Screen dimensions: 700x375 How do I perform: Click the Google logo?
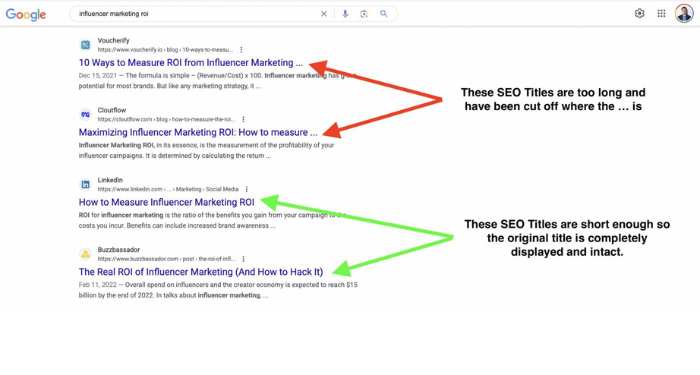[25, 14]
